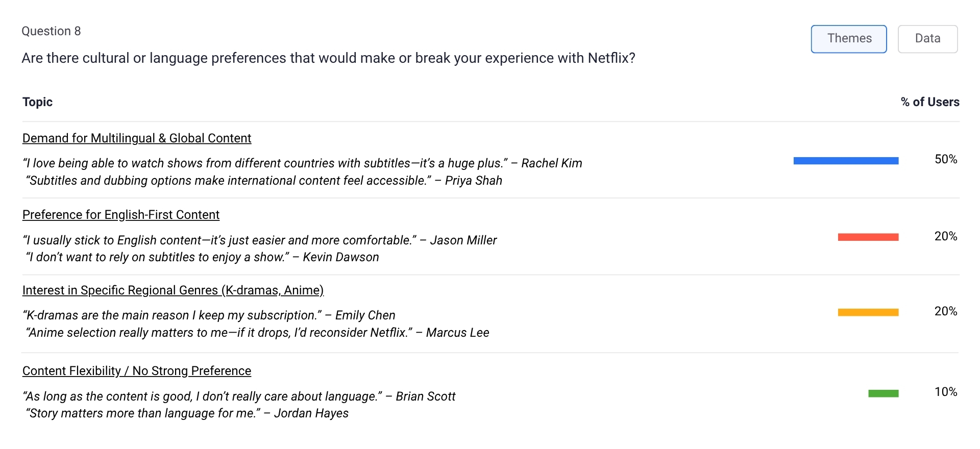The height and width of the screenshot is (449, 980).
Task: Click the red English-First percentage bar
Action: [868, 237]
